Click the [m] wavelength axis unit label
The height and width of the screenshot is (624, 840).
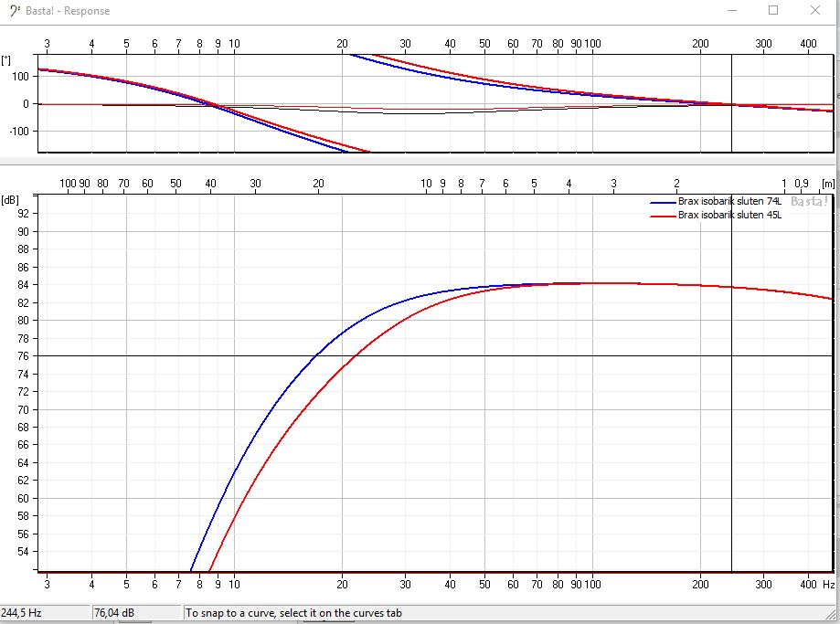coord(828,184)
